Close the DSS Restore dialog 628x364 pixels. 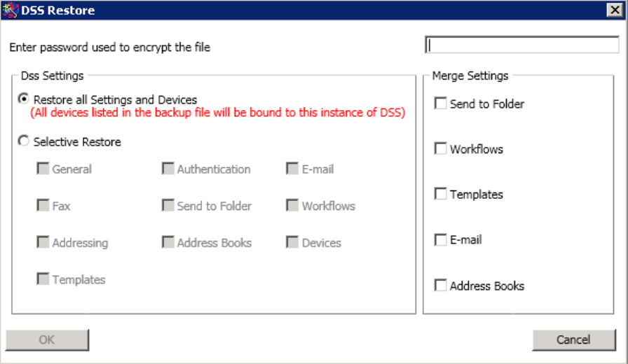pos(615,10)
